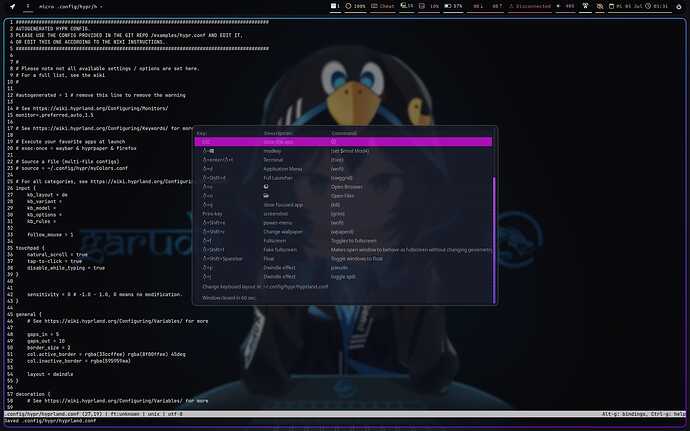Click the Disconnected network status in the bar
The width and height of the screenshot is (690, 431).
tap(530, 6)
